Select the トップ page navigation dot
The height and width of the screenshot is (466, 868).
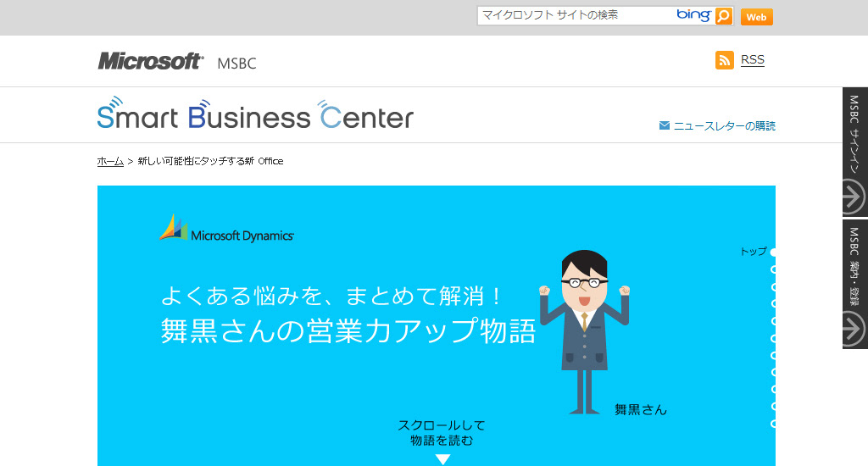pos(773,252)
